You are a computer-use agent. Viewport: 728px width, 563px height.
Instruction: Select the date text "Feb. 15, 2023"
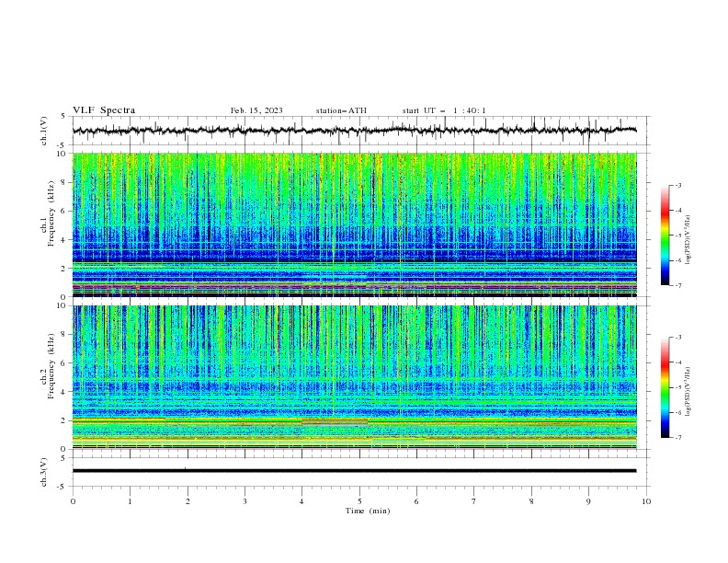(x=256, y=110)
